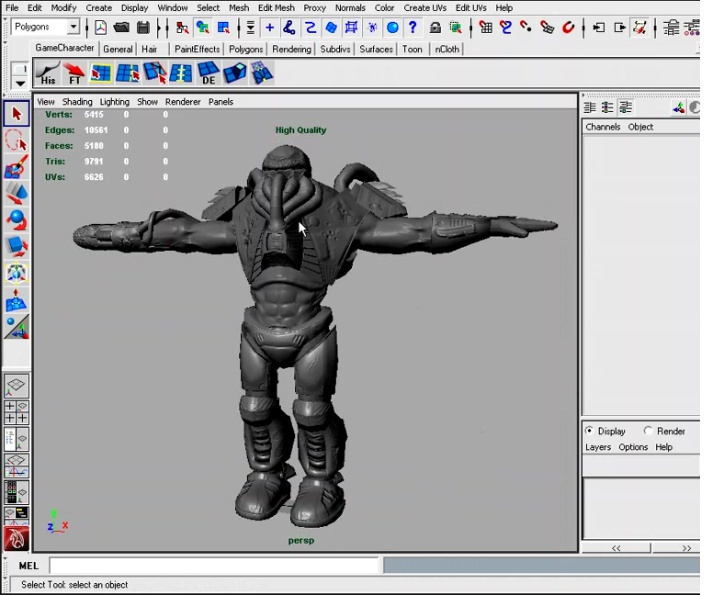Viewport: 724px width, 595px height.
Task: Enable select by component type mode
Action: pyautogui.click(x=223, y=28)
